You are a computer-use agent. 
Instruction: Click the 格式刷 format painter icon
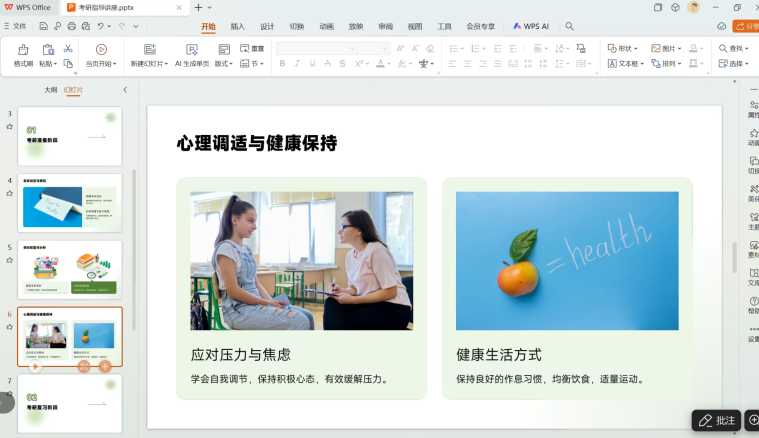[x=23, y=49]
